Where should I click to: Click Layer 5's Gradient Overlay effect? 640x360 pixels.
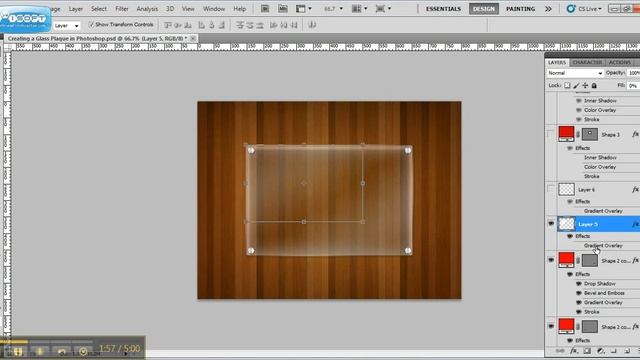tap(603, 246)
